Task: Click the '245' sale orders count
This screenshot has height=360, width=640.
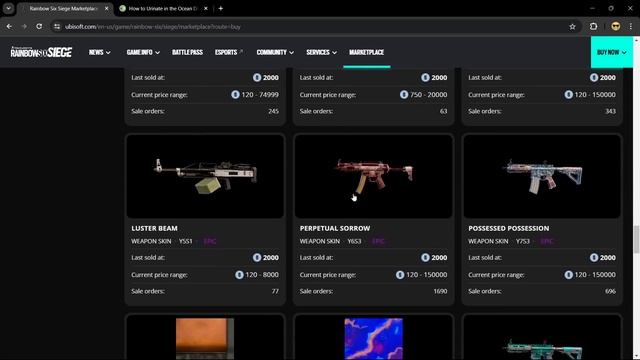Action: pos(273,111)
